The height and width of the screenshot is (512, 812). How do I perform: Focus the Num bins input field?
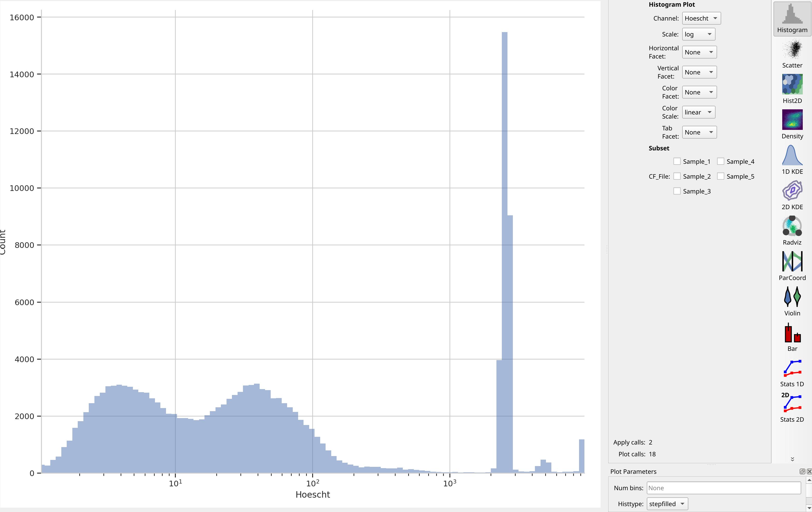click(724, 488)
